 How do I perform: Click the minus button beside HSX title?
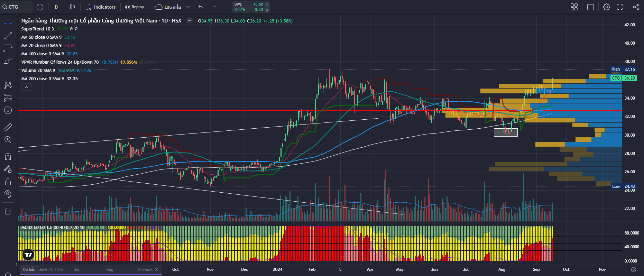pos(189,20)
